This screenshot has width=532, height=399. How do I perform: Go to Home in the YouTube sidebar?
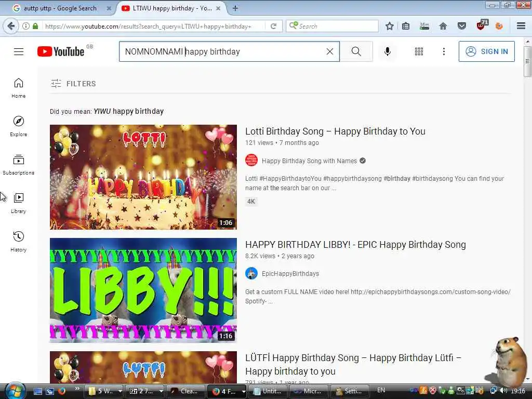pos(19,88)
